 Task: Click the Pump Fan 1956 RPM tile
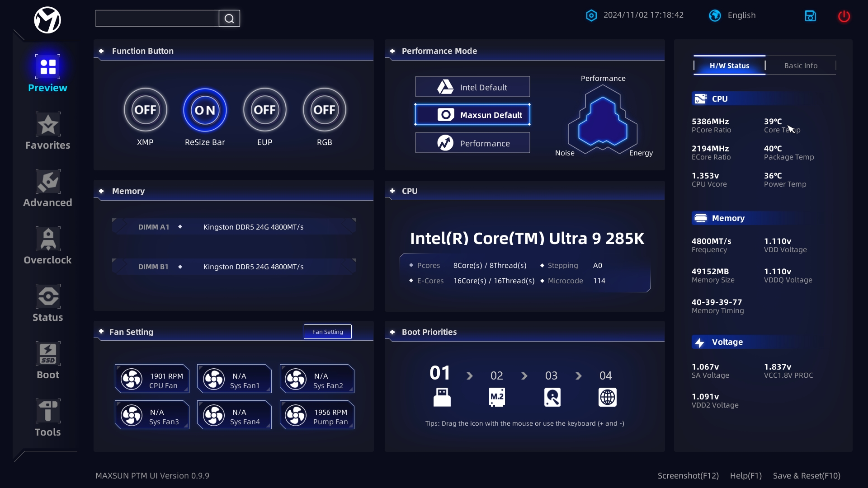point(317,415)
